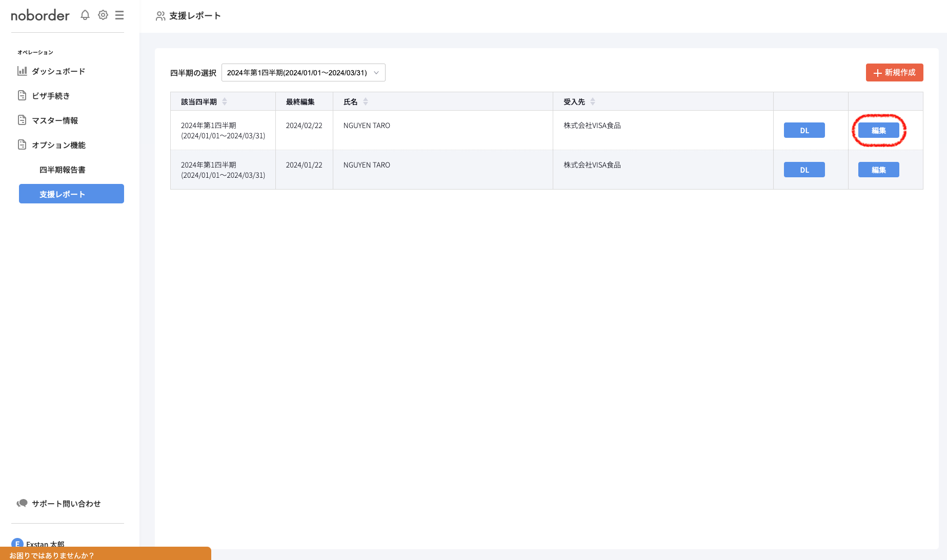Open サポート問い合わせ link

pos(66,504)
